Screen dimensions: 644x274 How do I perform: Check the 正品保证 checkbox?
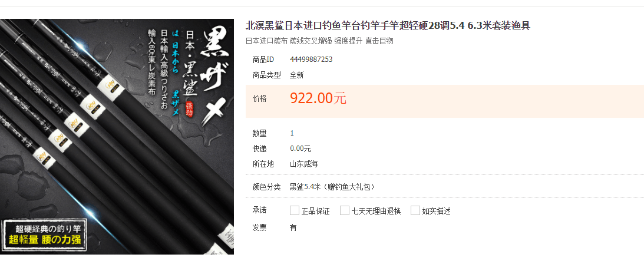(x=295, y=211)
